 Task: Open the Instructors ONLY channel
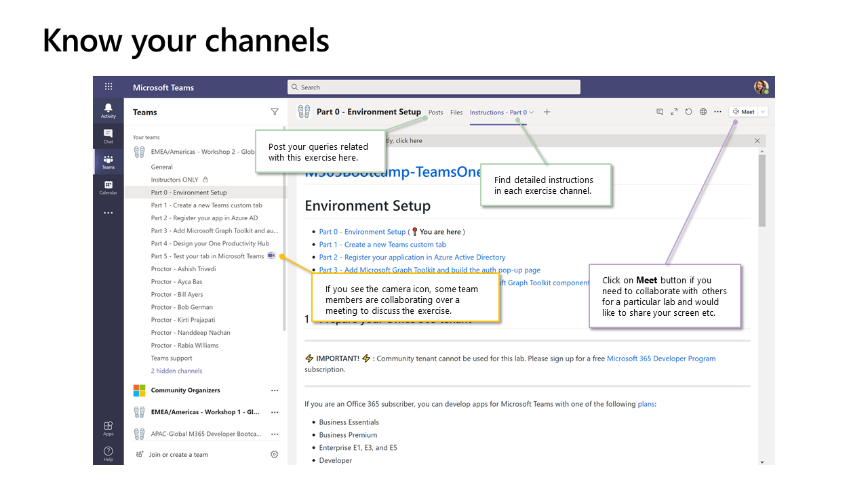coord(175,180)
